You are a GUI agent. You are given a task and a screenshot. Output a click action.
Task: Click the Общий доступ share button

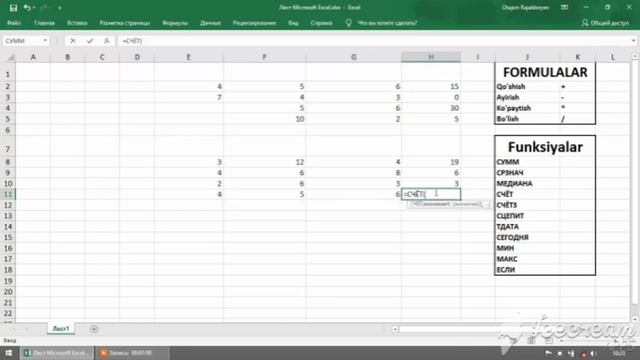click(x=605, y=23)
